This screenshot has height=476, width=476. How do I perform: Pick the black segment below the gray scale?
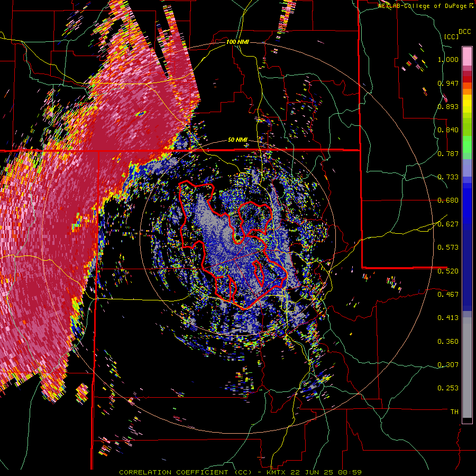pyautogui.click(x=467, y=420)
